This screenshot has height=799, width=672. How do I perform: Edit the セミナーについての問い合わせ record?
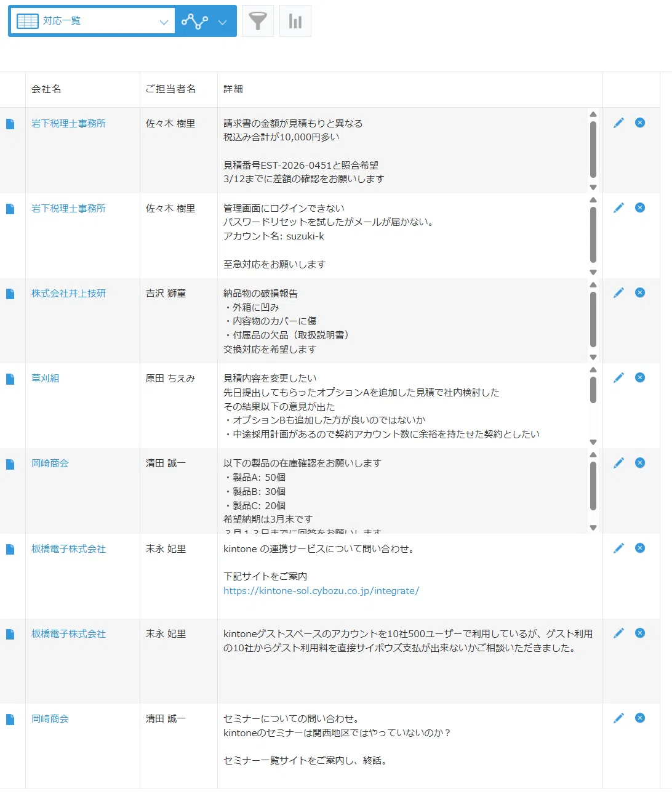618,718
